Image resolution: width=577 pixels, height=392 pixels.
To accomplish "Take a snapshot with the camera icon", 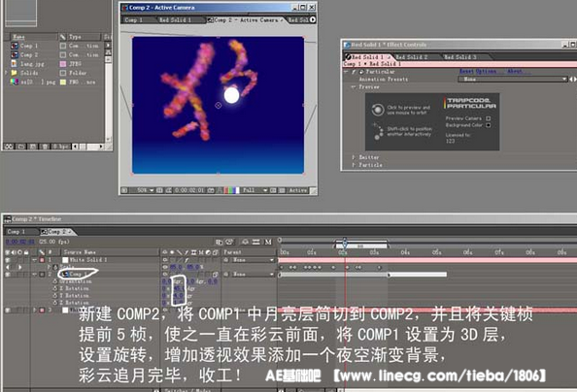I will (x=211, y=190).
